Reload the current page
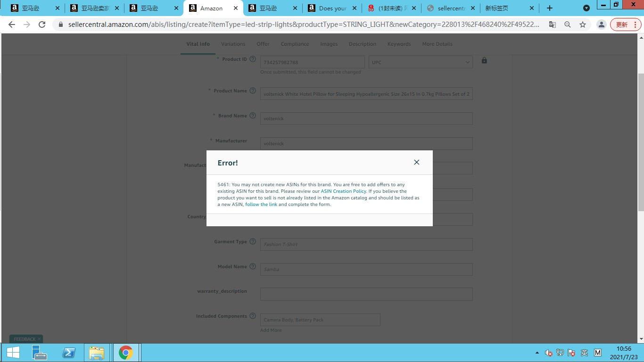The width and height of the screenshot is (644, 362). point(42,25)
